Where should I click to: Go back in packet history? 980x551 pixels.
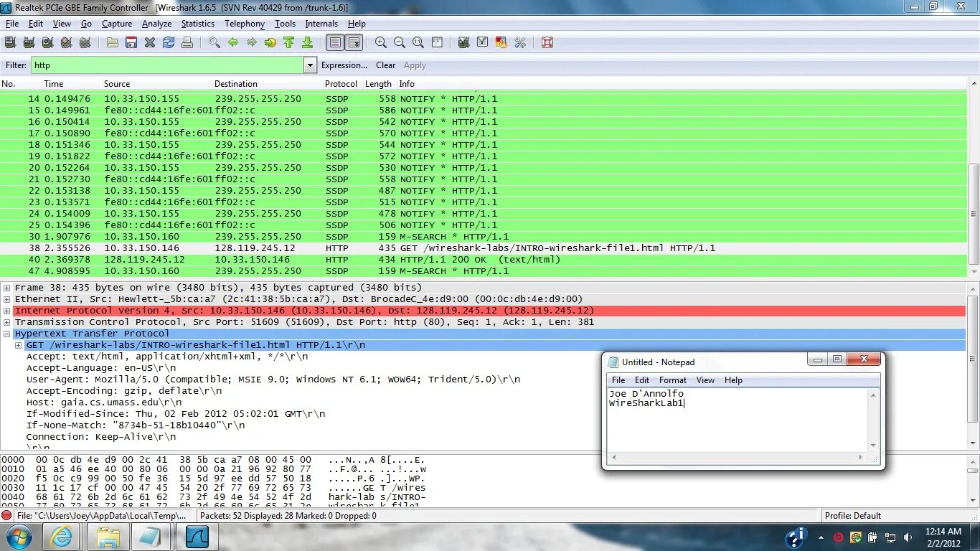point(233,42)
